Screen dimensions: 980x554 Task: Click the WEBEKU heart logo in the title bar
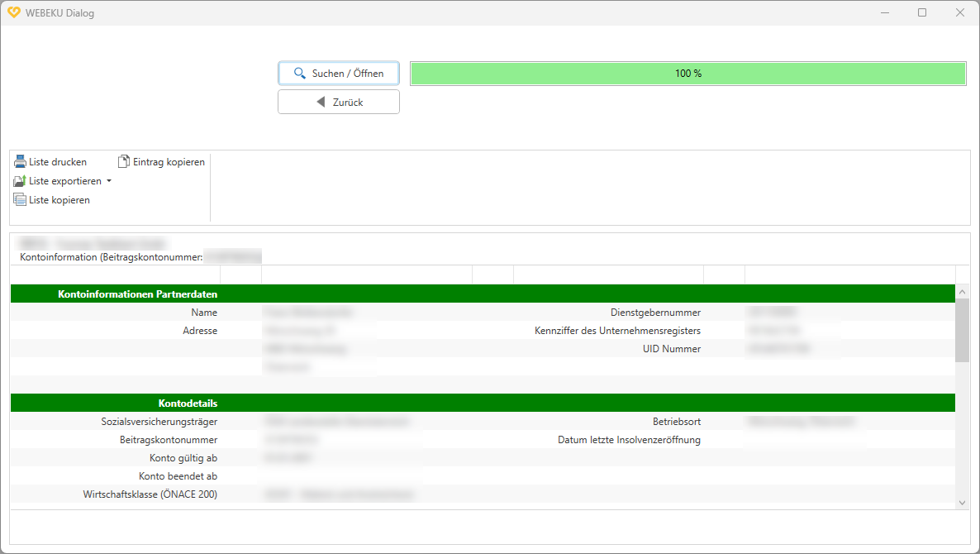pos(13,12)
